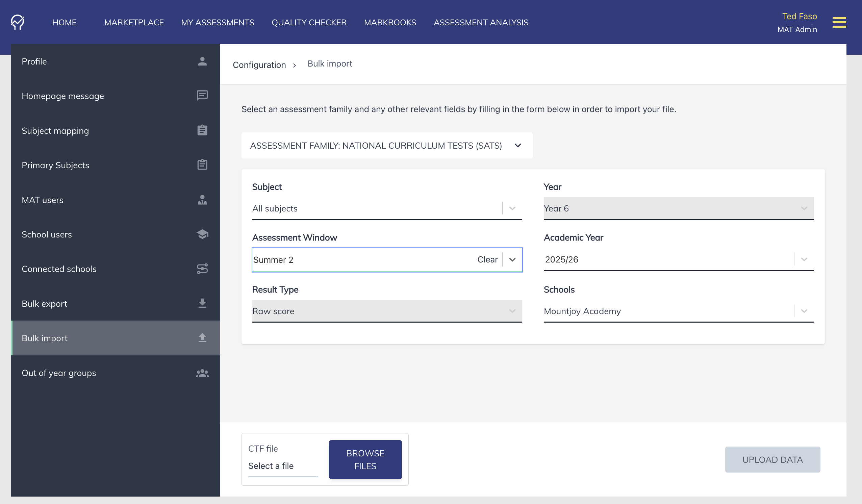Select Connected schools in the sidebar

(115, 269)
